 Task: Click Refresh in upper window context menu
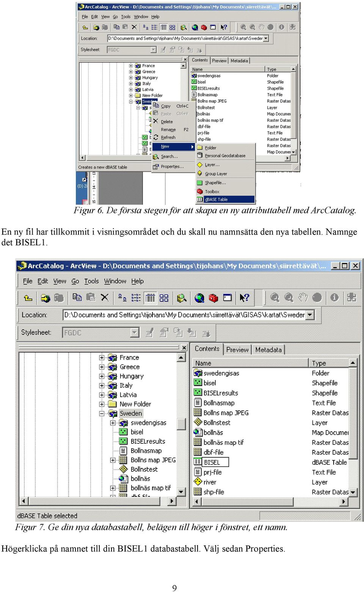[168, 138]
